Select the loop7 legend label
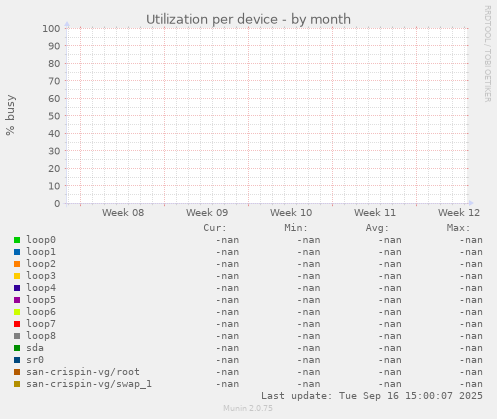The height and width of the screenshot is (419, 497). [x=41, y=324]
